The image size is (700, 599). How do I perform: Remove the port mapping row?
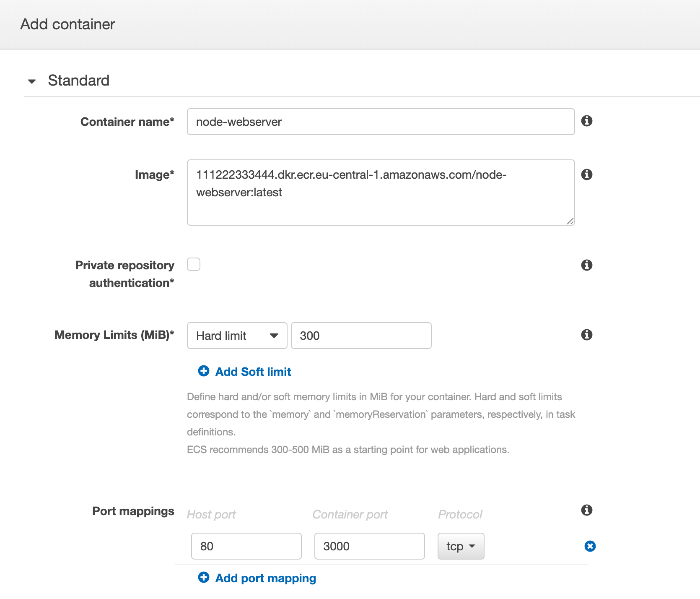(x=590, y=546)
